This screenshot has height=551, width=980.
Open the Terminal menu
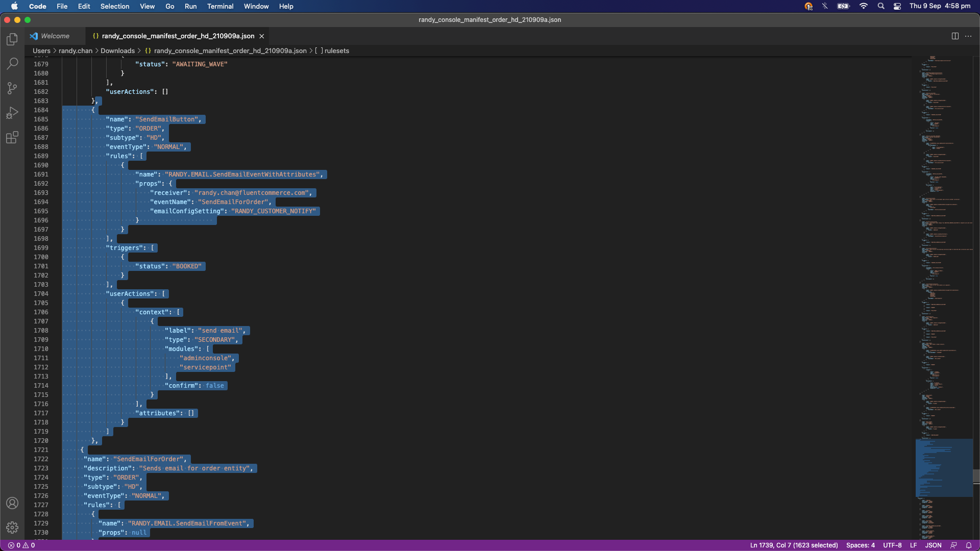[x=220, y=6]
